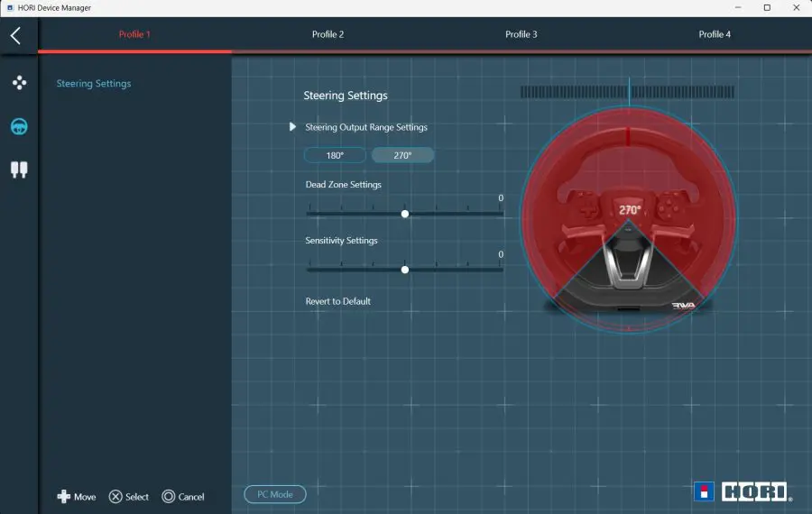This screenshot has height=514, width=812.
Task: Click the circle Cancel hint icon
Action: [169, 496]
